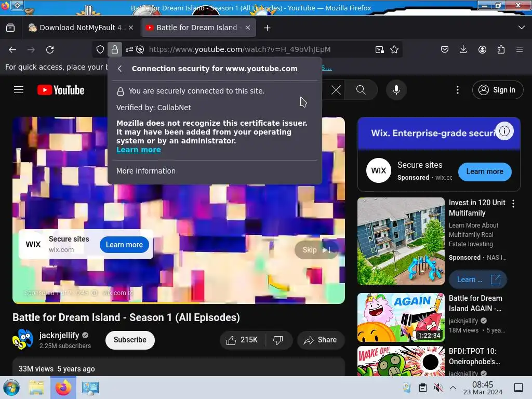532x399 pixels.
Task: Click the Sign in button
Action: pyautogui.click(x=497, y=90)
